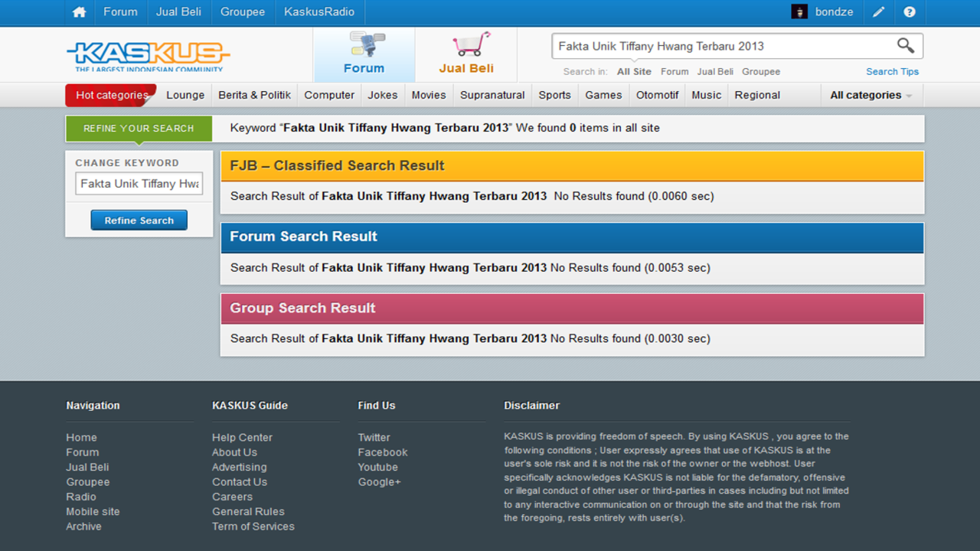Click the Refine Search button
Screen dimensions: 980x551
[x=139, y=220]
